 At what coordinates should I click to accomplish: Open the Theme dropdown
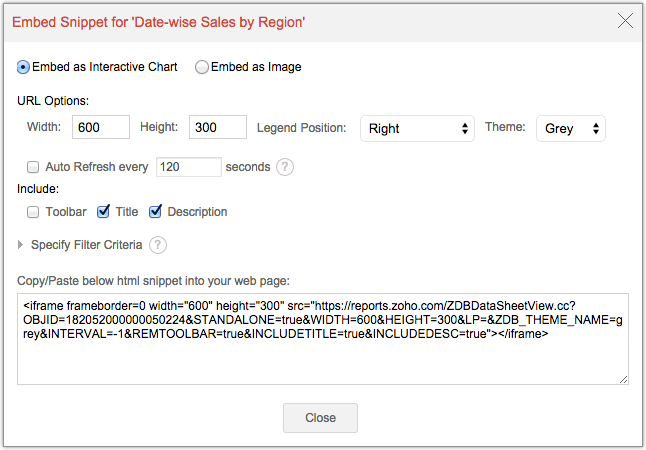coord(570,128)
